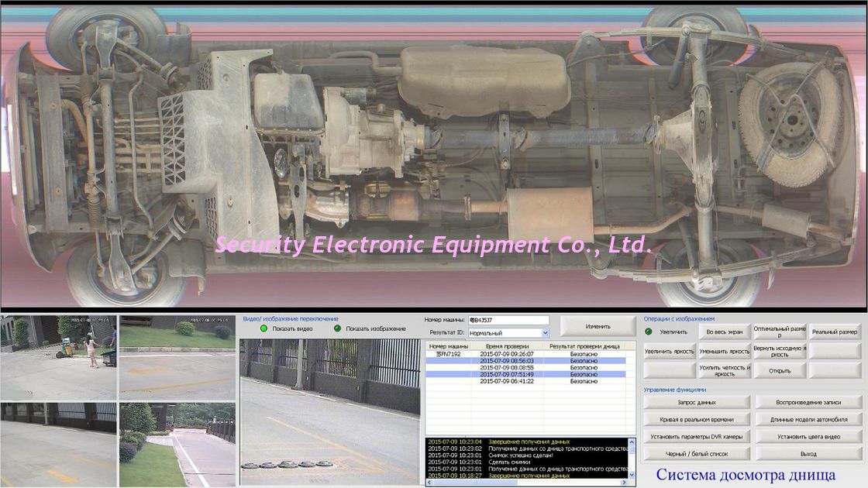Enhance image with "Усилить четкость и яркость"
868x488 pixels.
pos(725,369)
